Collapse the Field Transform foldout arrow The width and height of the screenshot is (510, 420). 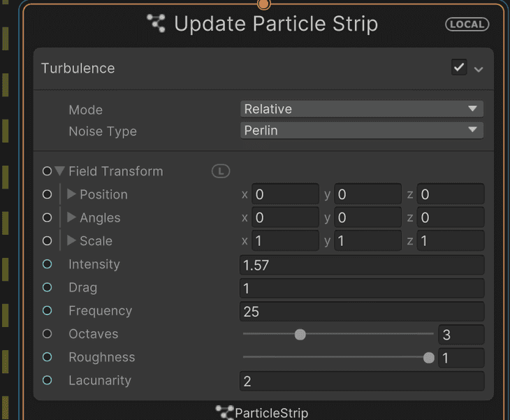(x=59, y=171)
